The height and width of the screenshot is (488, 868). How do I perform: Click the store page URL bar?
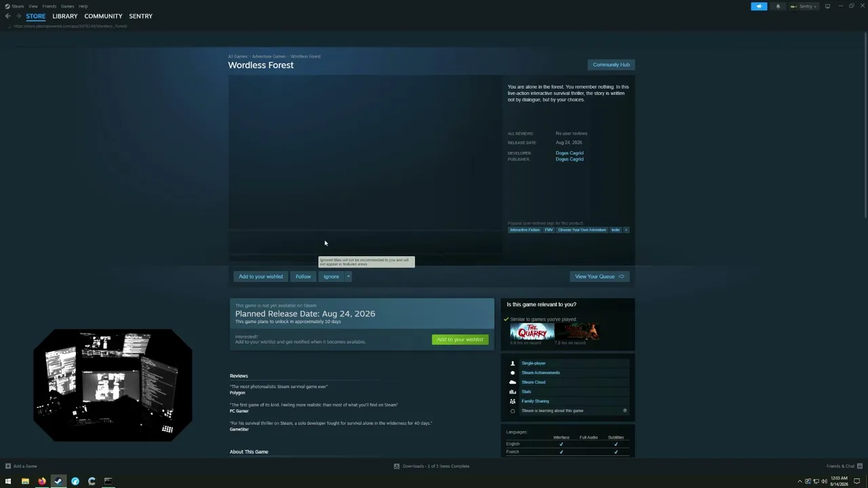pos(71,26)
